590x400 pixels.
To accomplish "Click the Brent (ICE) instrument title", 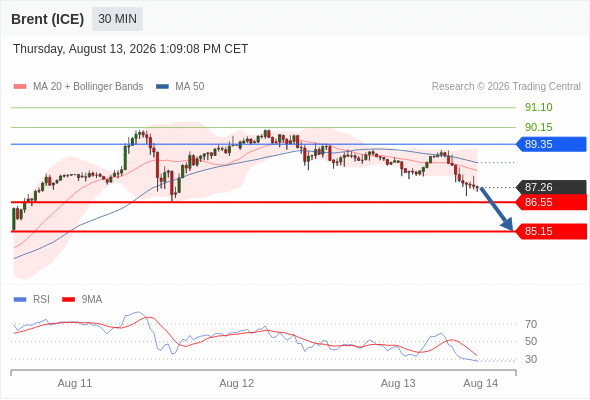I will [x=47, y=19].
